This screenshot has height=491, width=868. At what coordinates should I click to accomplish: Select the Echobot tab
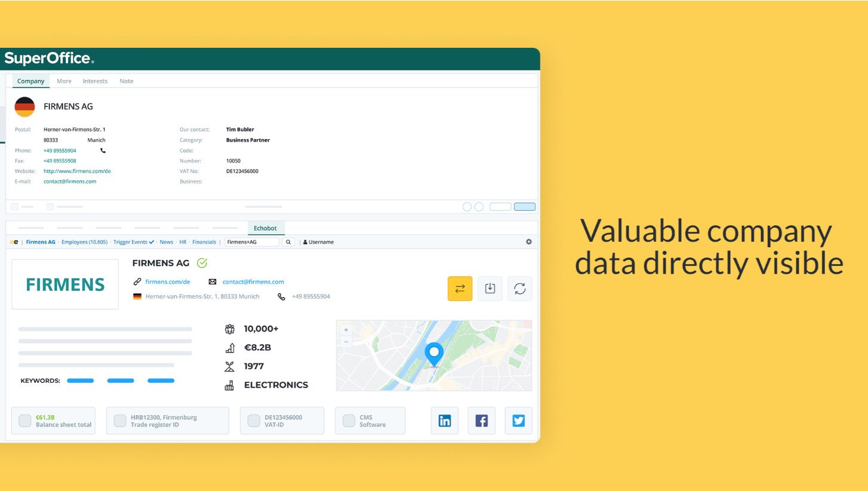point(265,228)
